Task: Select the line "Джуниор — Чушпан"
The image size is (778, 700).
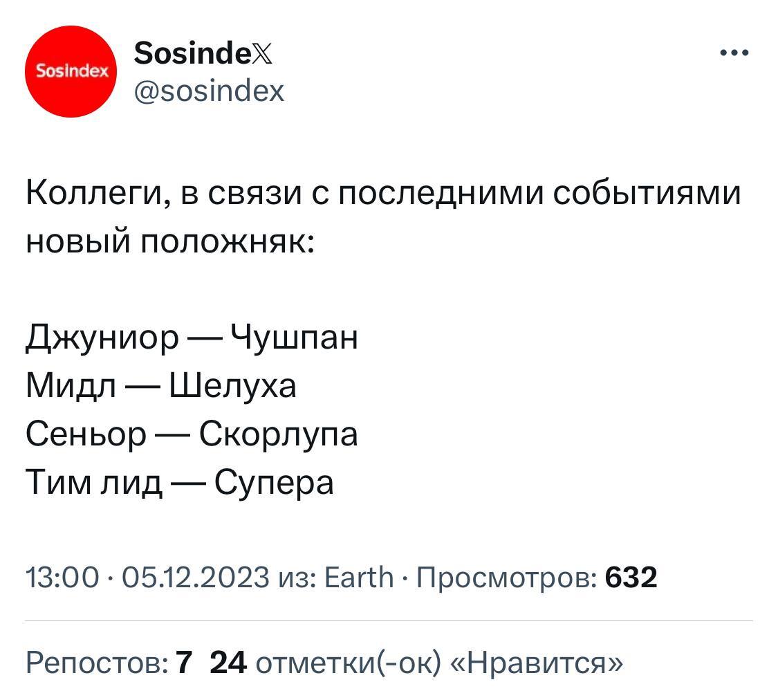Action: 192,338
